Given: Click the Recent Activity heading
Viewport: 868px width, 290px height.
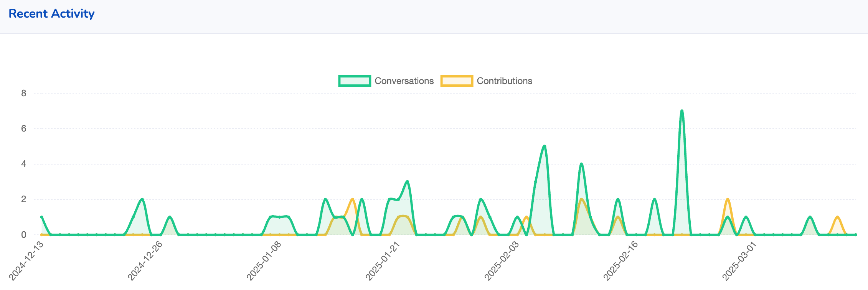Looking at the screenshot, I should (51, 13).
